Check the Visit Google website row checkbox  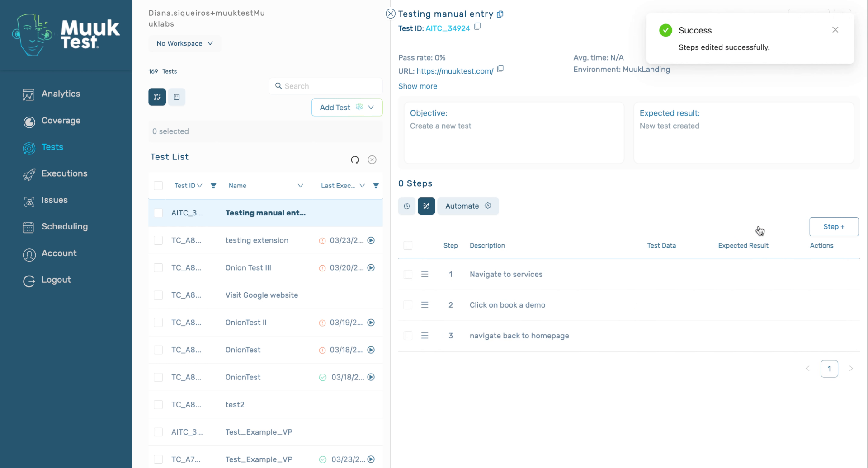pyautogui.click(x=158, y=295)
